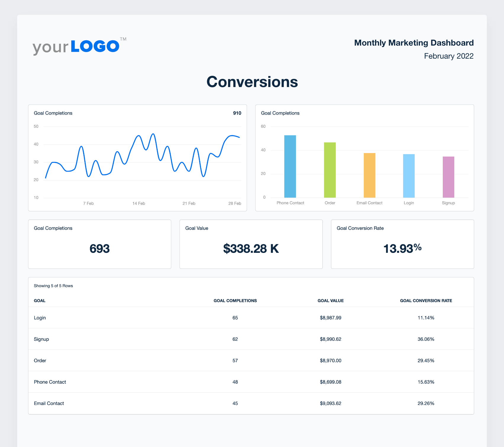Click the February 2022 date label
The image size is (504, 447).
[449, 56]
